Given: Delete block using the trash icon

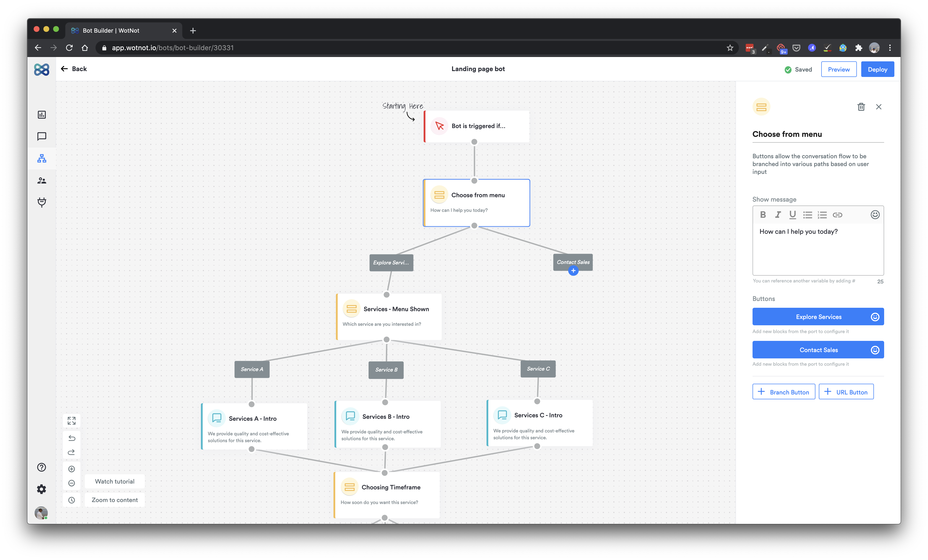Looking at the screenshot, I should (x=861, y=107).
